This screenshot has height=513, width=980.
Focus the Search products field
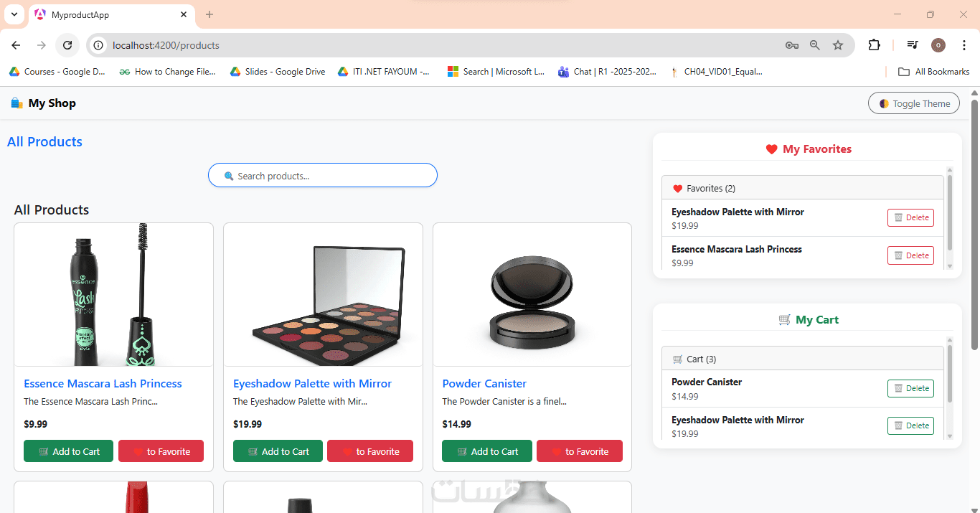coord(323,175)
